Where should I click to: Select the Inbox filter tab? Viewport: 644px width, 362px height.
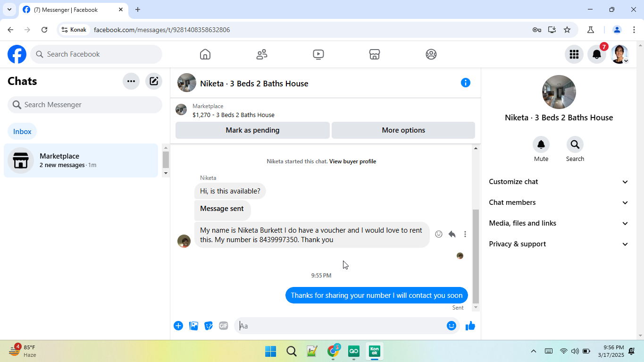point(22,132)
